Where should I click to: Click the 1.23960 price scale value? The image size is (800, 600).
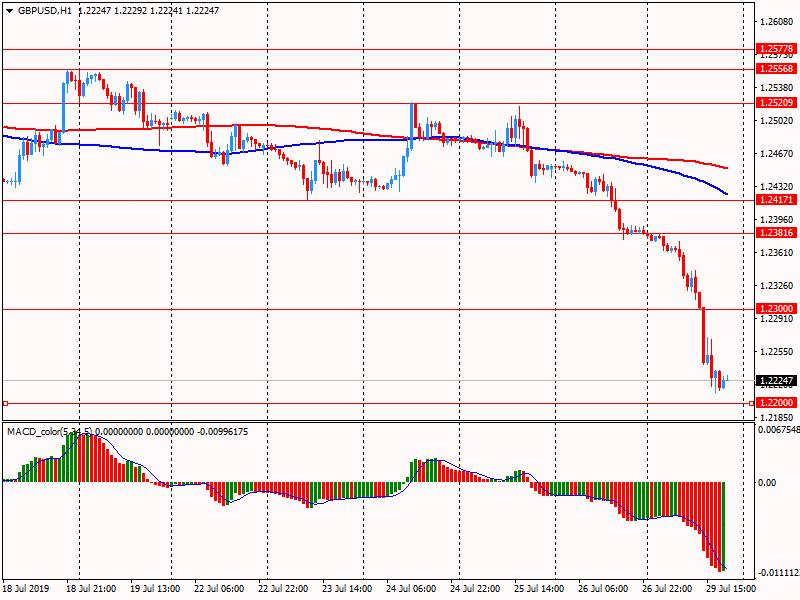coord(777,220)
